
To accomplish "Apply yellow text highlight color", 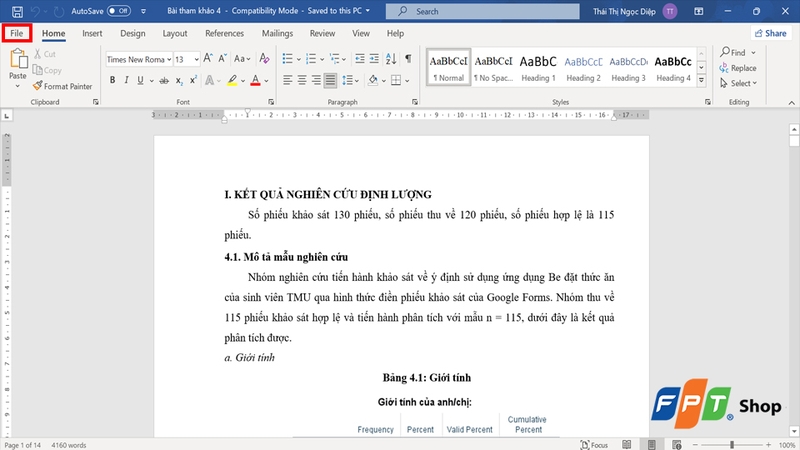I will (x=232, y=81).
